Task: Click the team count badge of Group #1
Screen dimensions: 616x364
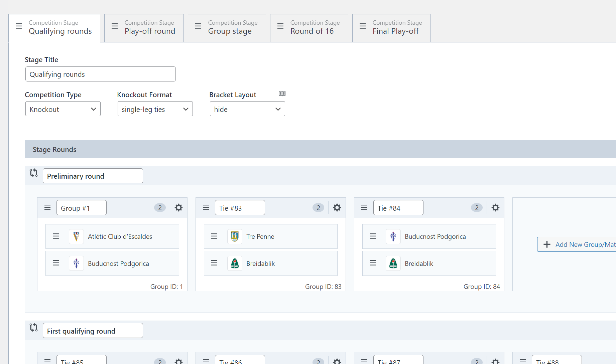Action: pos(160,208)
